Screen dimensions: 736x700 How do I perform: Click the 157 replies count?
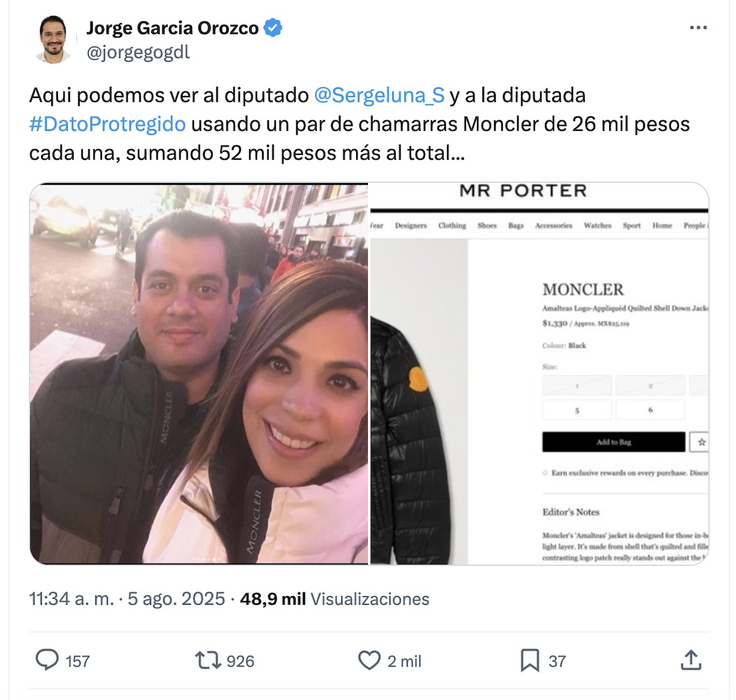tap(78, 661)
